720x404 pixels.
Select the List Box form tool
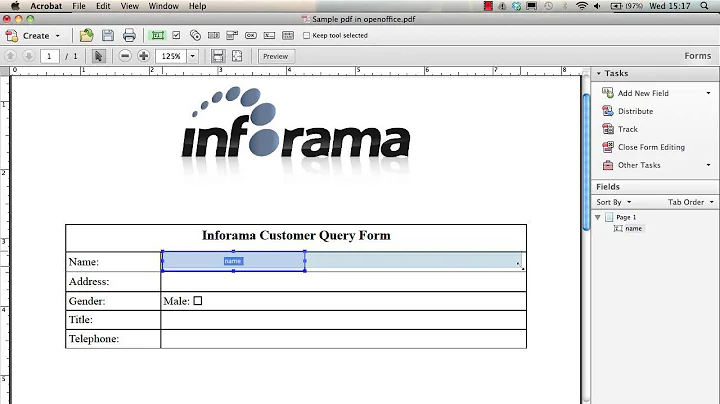coord(214,35)
